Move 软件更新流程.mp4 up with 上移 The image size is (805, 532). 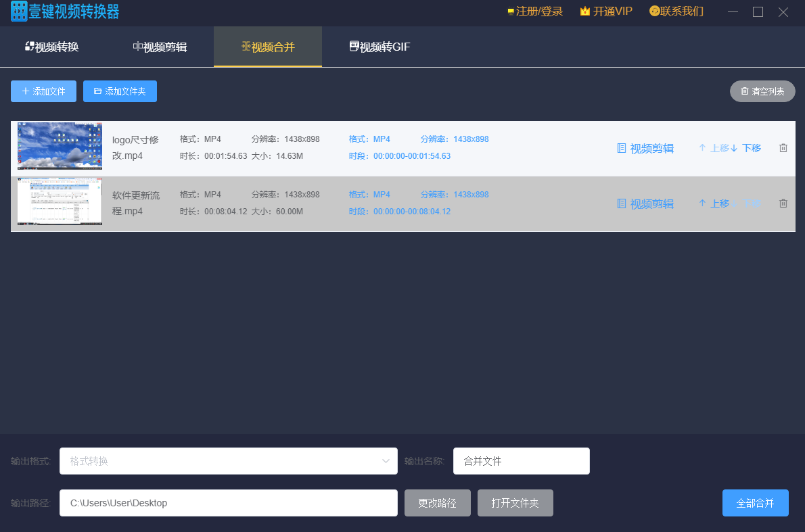click(714, 203)
